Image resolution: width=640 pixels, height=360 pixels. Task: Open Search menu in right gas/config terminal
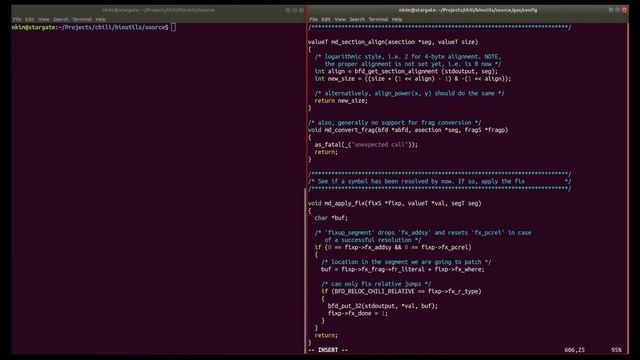coord(357,19)
